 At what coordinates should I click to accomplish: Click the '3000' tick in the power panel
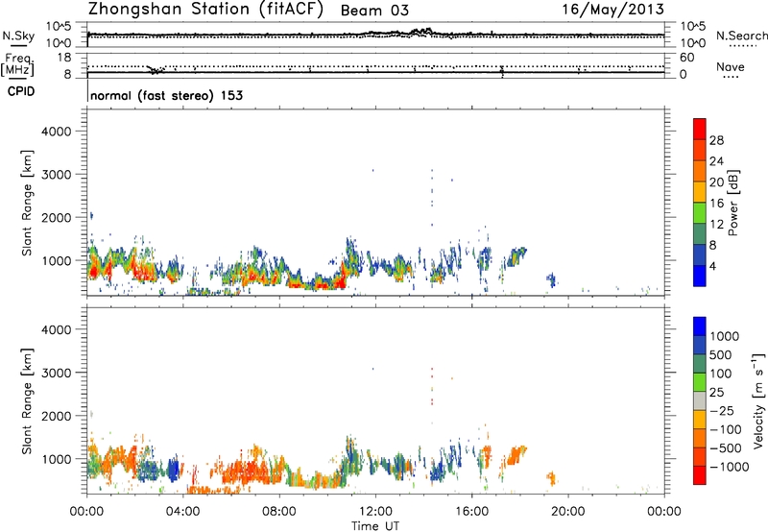pyautogui.click(x=57, y=175)
